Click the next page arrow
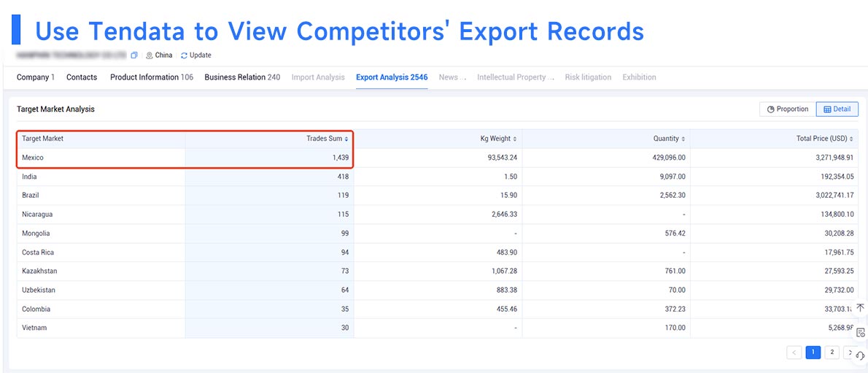This screenshot has width=868, height=373. (x=849, y=352)
